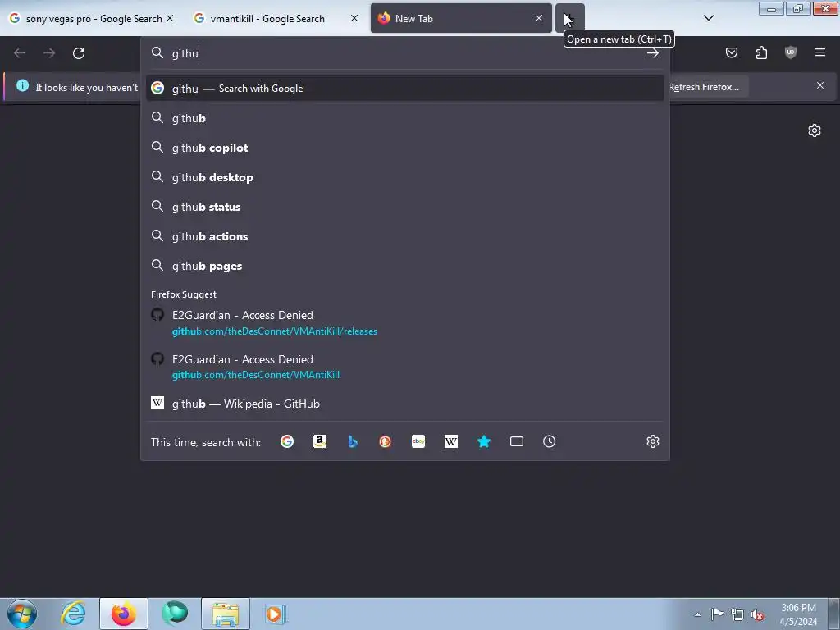Viewport: 840px width, 630px height.
Task: Search this time with Google icon
Action: point(287,441)
